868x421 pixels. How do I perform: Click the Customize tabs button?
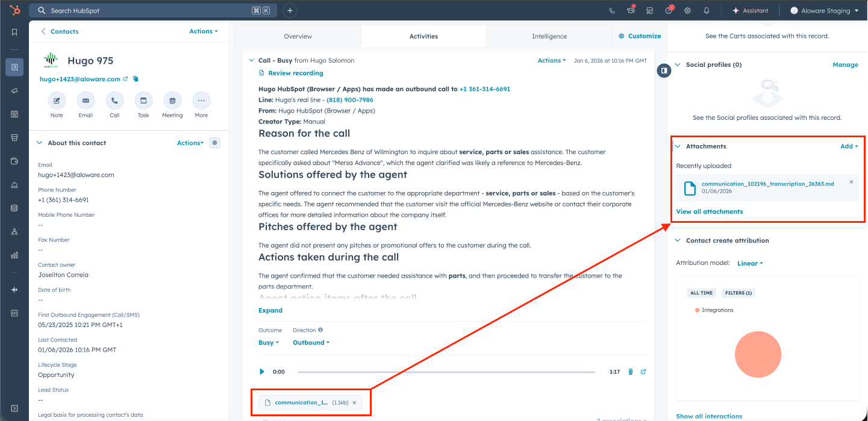tap(640, 36)
